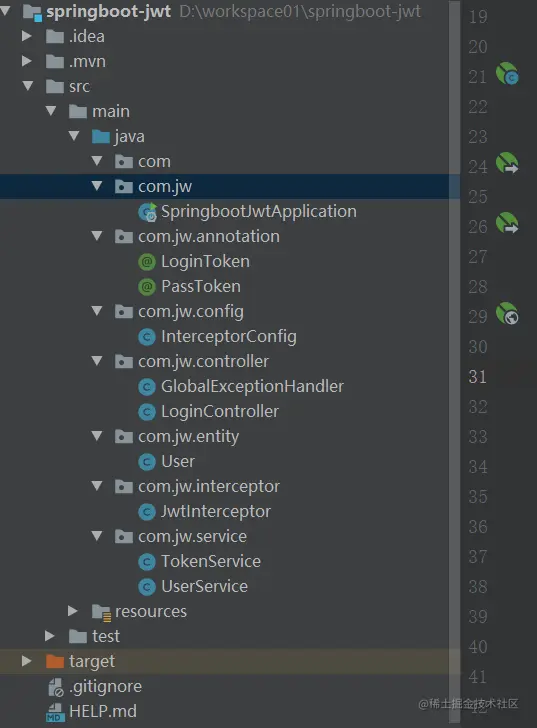The image size is (537, 728).
Task: Click the Spring autowired gutter icon on line 26
Action: coord(507,223)
